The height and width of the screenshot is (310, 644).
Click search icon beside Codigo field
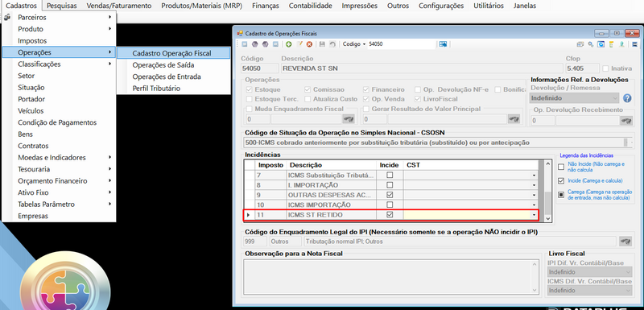(443, 44)
